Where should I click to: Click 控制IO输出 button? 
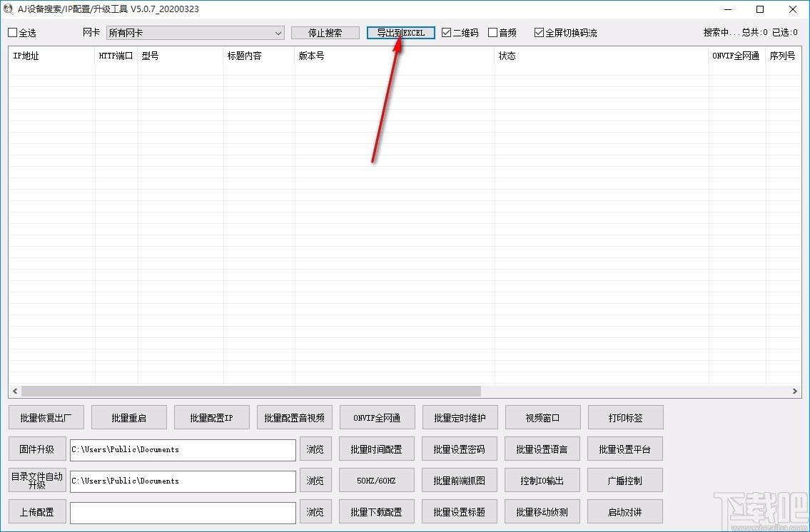542,481
